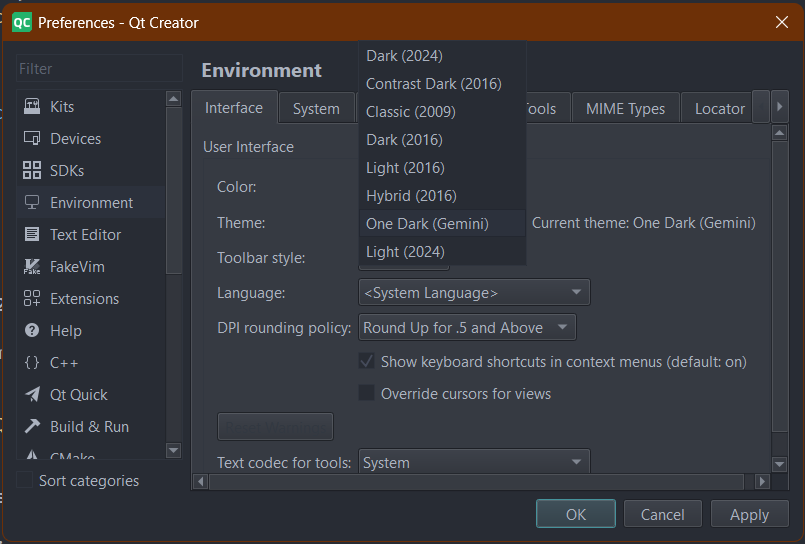Viewport: 805px width, 544px height.
Task: Click the Apply button
Action: 750,514
